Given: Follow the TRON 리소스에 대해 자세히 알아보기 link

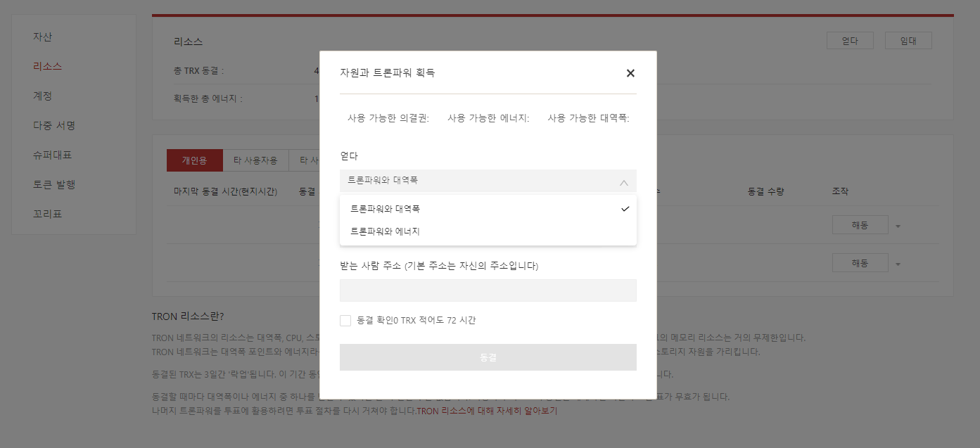Looking at the screenshot, I should click(487, 410).
